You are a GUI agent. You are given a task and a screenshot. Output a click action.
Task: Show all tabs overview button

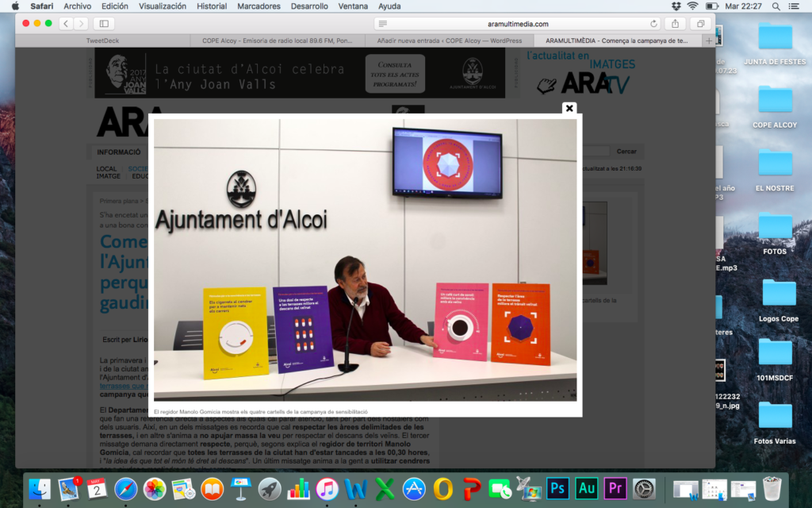coord(700,24)
